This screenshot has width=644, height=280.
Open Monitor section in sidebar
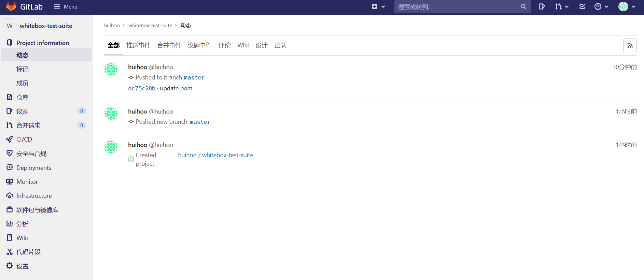pos(27,182)
